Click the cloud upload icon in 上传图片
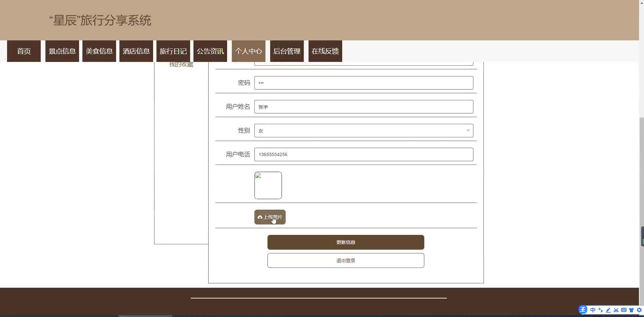 [260, 217]
